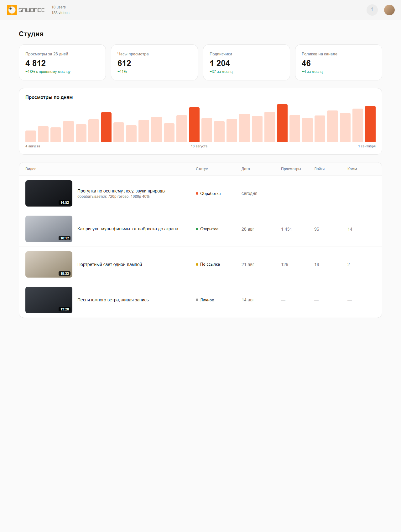
Task: Click the '2' comments cell
Action: [349, 264]
